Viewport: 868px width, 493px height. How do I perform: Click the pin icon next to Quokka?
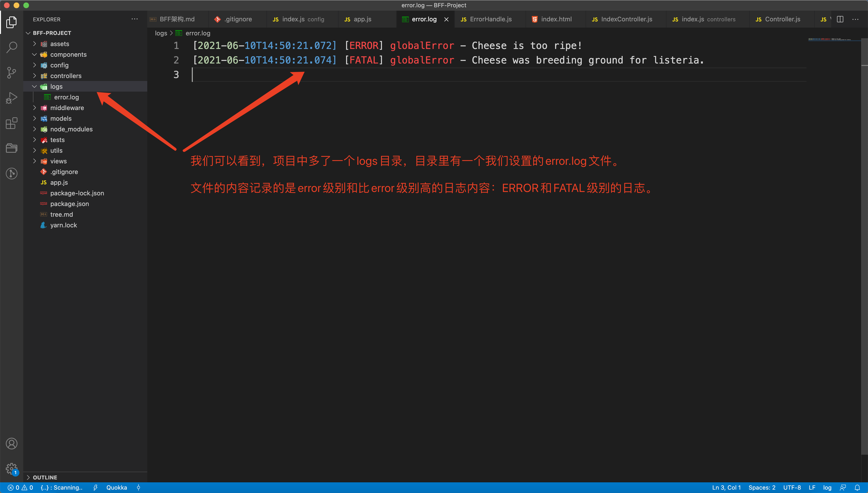pyautogui.click(x=138, y=488)
